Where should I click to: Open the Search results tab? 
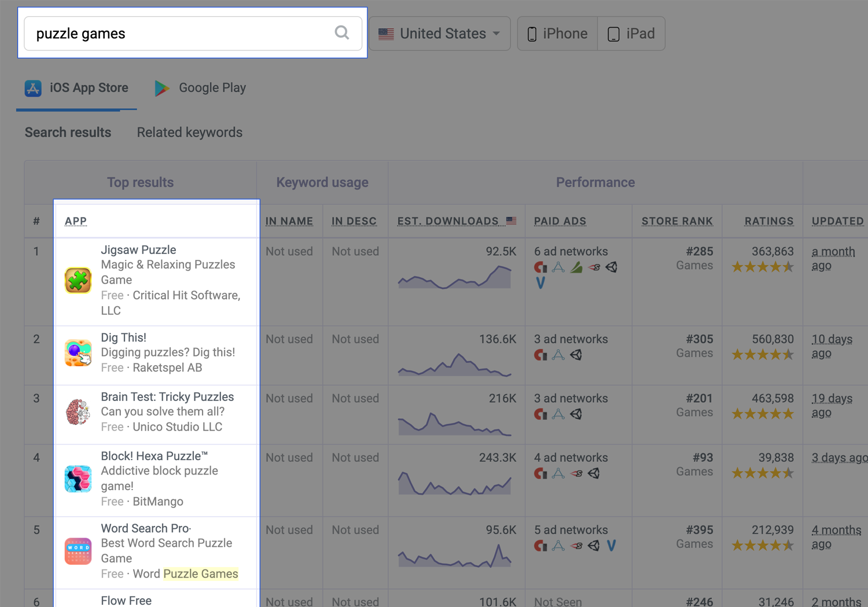(68, 133)
